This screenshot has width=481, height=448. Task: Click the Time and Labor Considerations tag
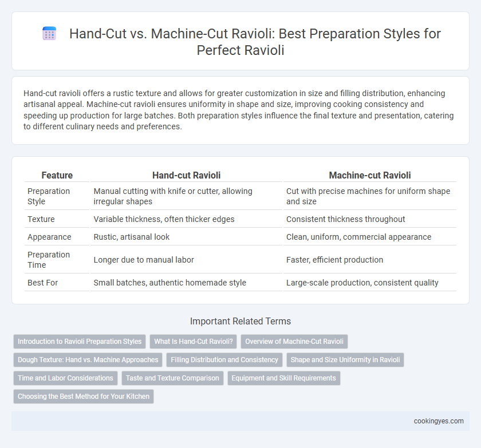point(65,378)
